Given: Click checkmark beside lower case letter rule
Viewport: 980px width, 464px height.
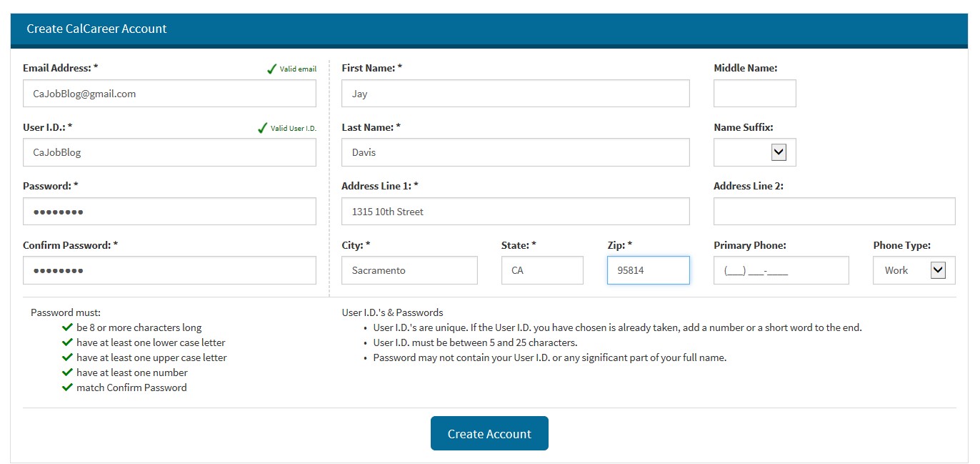Looking at the screenshot, I should point(68,342).
